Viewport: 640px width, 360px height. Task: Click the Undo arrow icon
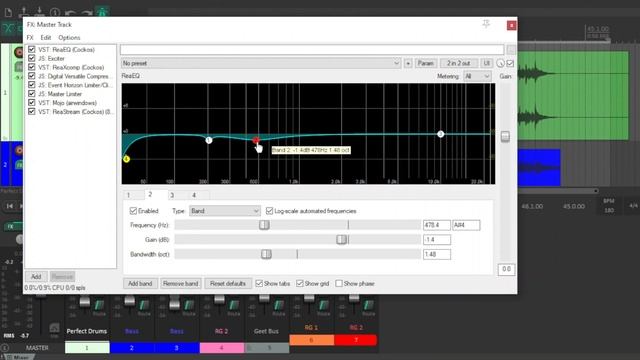click(x=70, y=13)
